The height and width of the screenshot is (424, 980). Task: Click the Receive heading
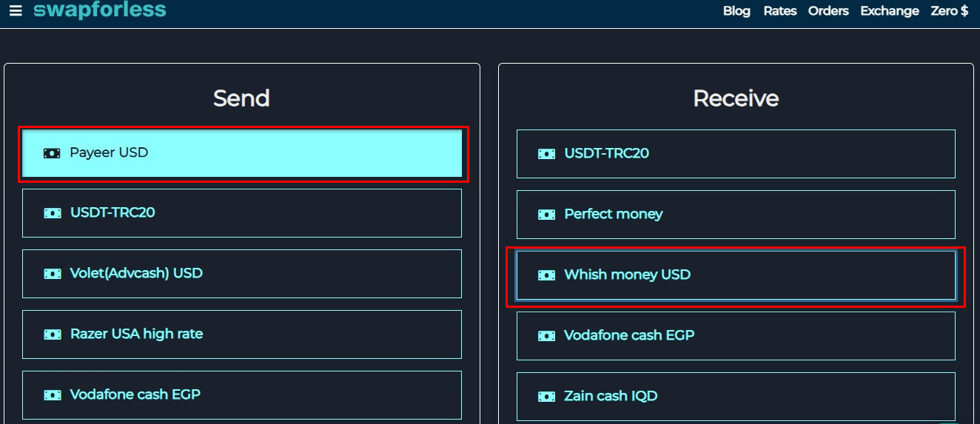pyautogui.click(x=736, y=98)
